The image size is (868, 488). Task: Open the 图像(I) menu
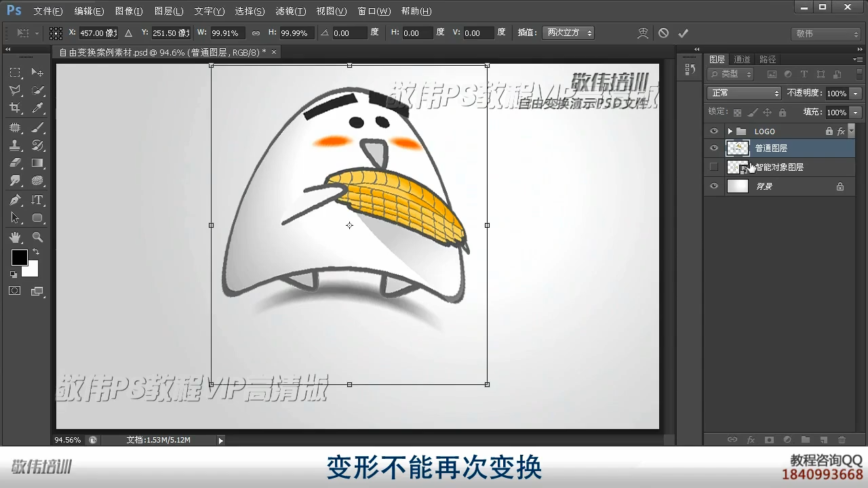pos(129,12)
